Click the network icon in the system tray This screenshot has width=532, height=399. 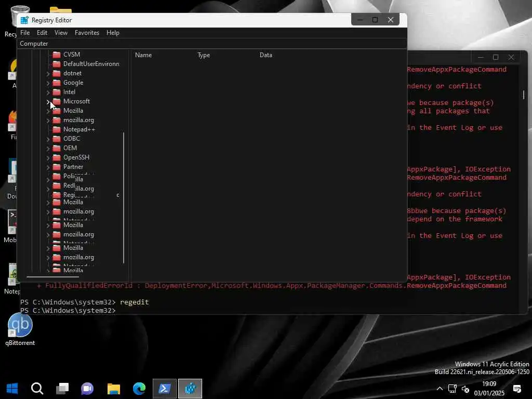coord(453,389)
